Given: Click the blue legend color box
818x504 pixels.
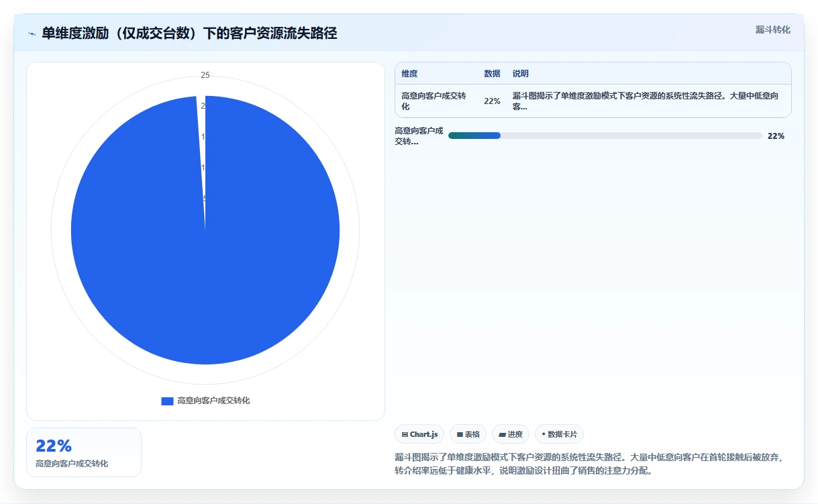Looking at the screenshot, I should pyautogui.click(x=167, y=401).
